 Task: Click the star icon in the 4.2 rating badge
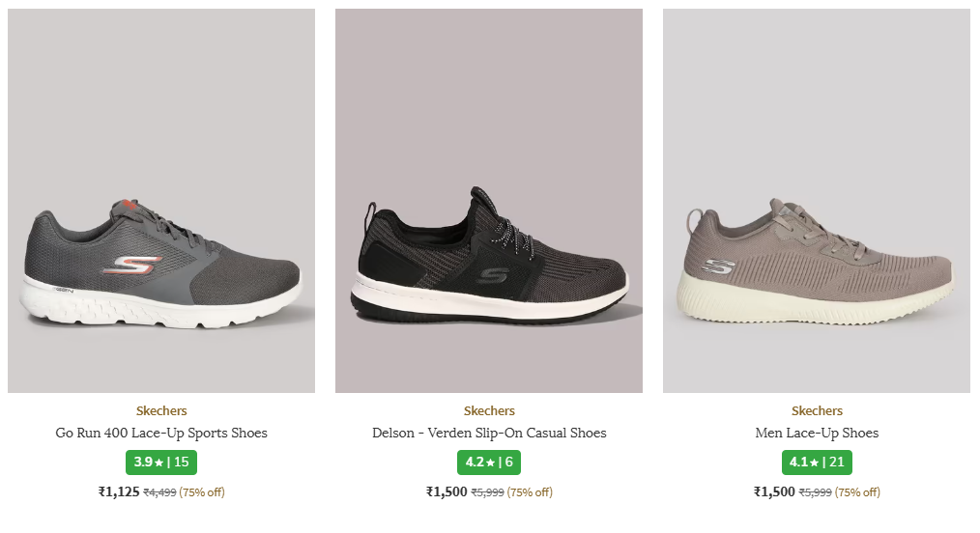pyautogui.click(x=491, y=463)
